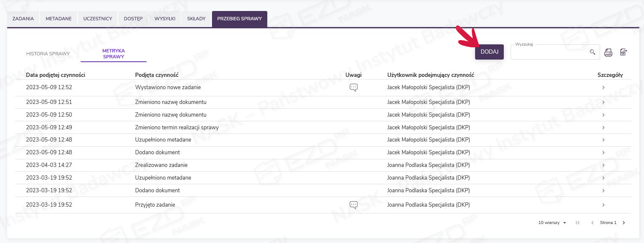Open the WYSYŁKI tab
Image resolution: width=644 pixels, height=243 pixels.
coord(165,19)
